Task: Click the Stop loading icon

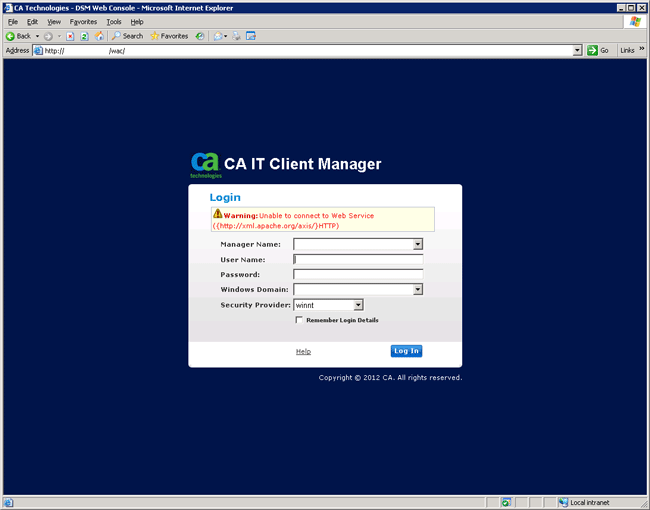Action: [x=70, y=36]
